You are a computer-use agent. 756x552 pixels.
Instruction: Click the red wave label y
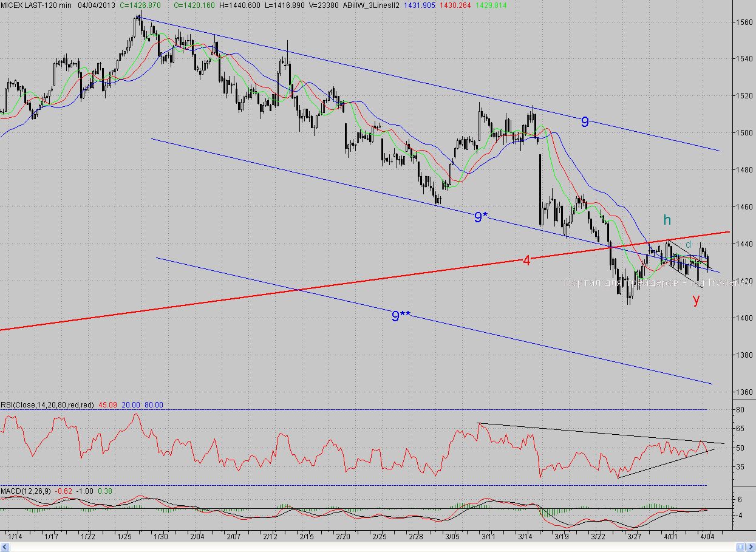696,299
